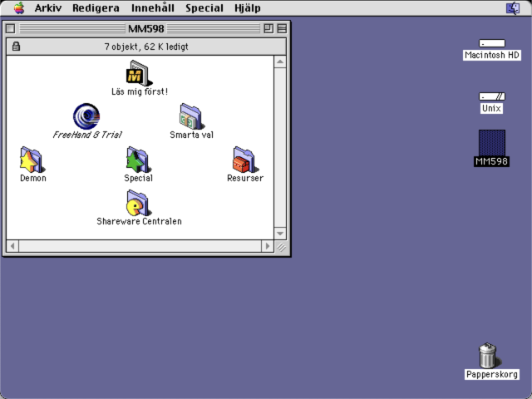Click the "Shareware Centralen" label
This screenshot has height=399, width=532.
pos(139,221)
